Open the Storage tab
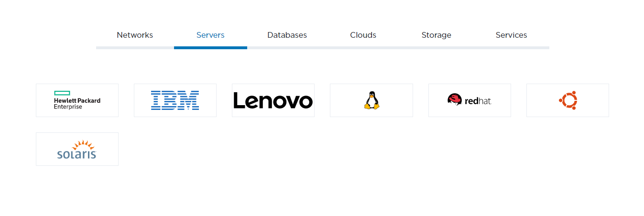This screenshot has height=216, width=644. tap(436, 35)
